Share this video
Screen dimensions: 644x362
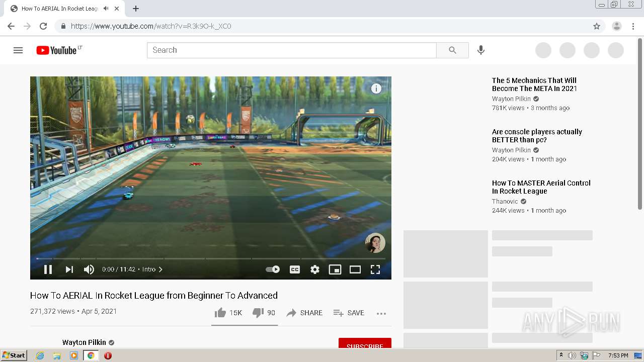coord(304,313)
